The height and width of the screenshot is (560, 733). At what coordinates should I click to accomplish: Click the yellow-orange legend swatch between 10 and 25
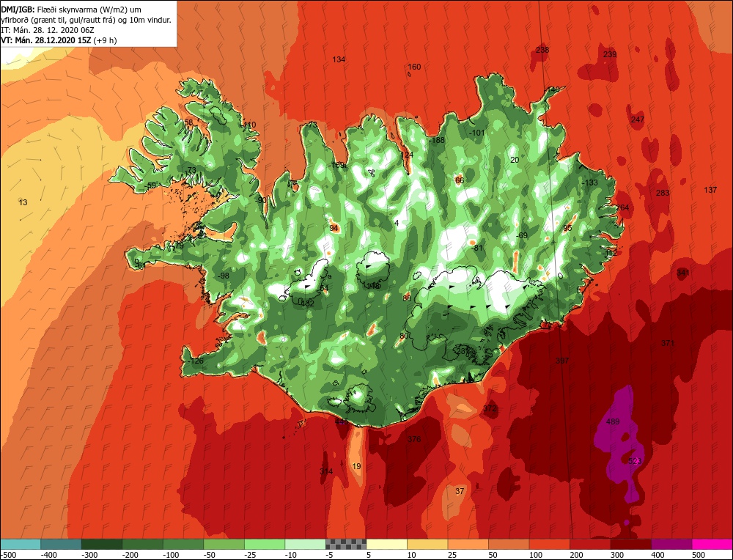pyautogui.click(x=428, y=544)
